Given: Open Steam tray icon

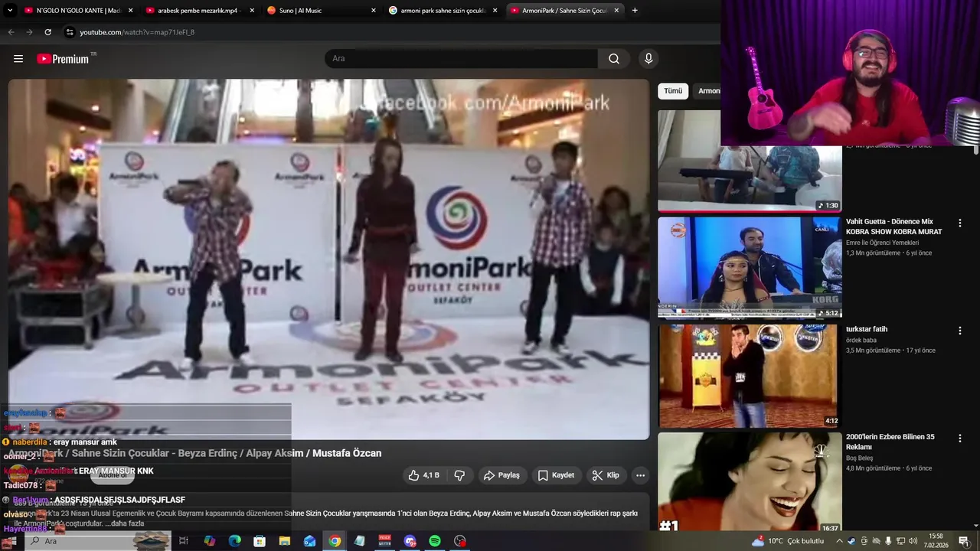Looking at the screenshot, I should (x=851, y=541).
